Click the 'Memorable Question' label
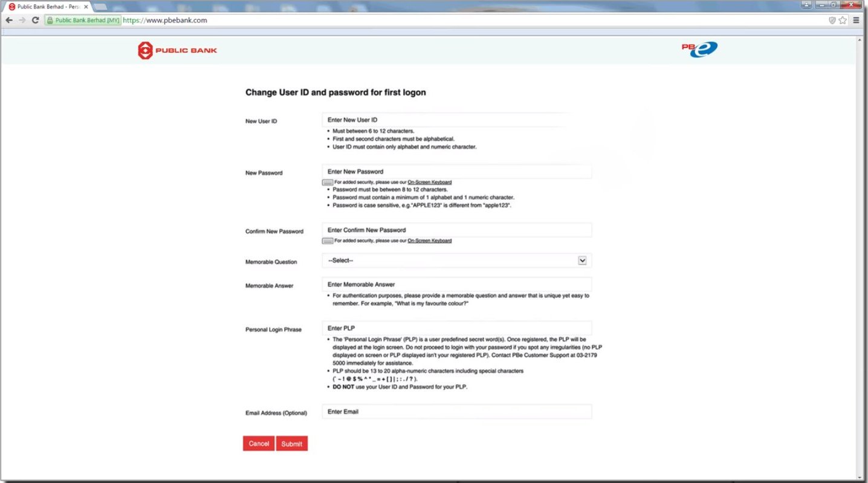This screenshot has height=483, width=868. click(x=271, y=262)
